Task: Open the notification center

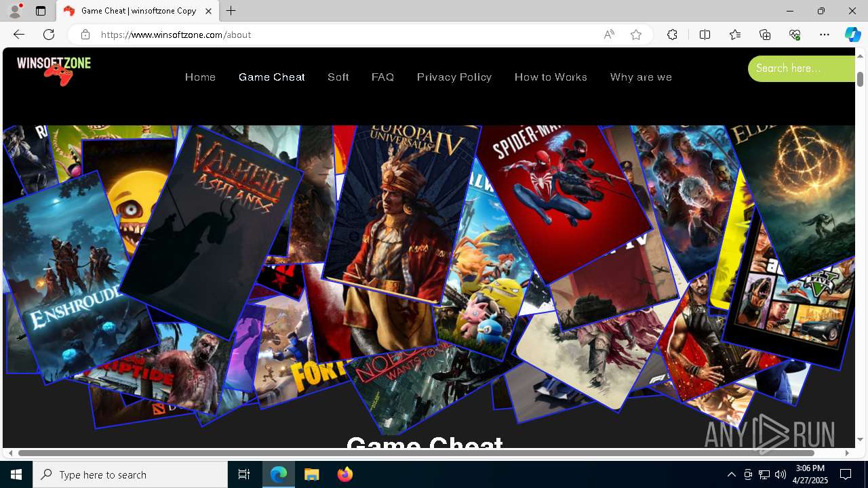Action: [x=846, y=474]
